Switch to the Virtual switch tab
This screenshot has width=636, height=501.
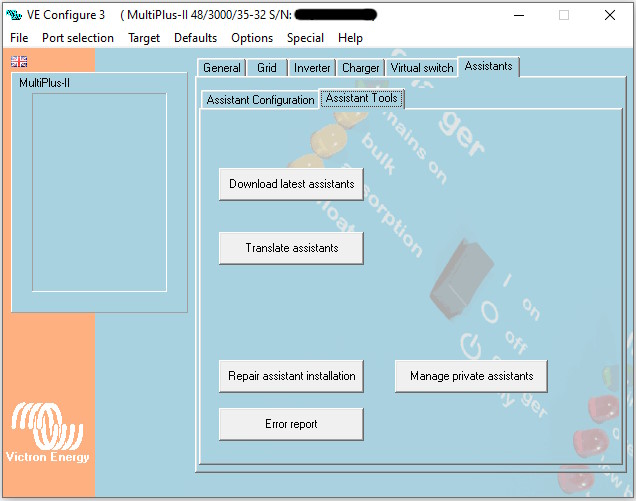pyautogui.click(x=422, y=68)
